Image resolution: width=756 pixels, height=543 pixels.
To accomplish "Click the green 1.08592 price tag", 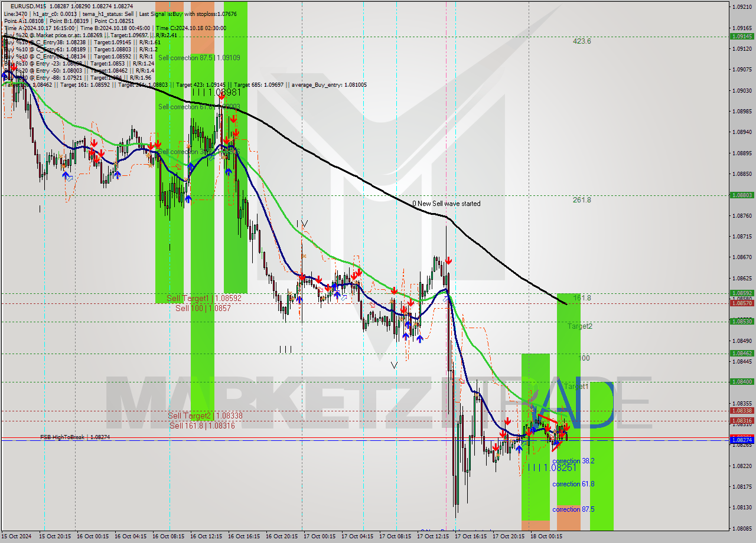I will [742, 293].
